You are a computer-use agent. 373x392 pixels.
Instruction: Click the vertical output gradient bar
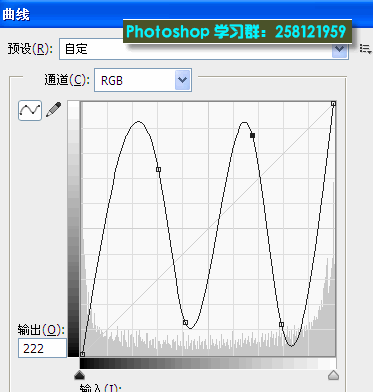point(74,229)
